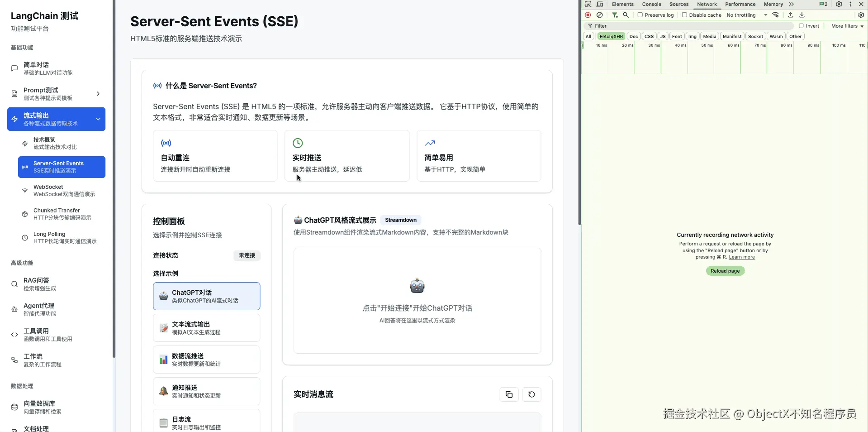The width and height of the screenshot is (868, 432).
Task: Switch to the Console tab
Action: (651, 4)
